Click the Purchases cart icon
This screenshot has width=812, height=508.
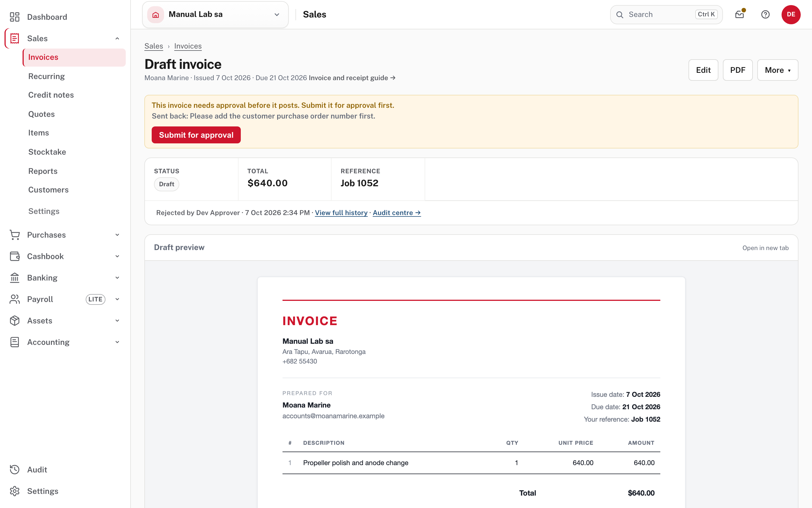(14, 235)
